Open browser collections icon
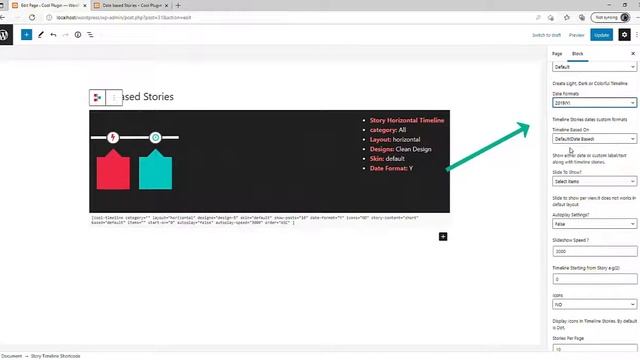Image resolution: width=640 pixels, height=360 pixels. pyautogui.click(x=582, y=18)
